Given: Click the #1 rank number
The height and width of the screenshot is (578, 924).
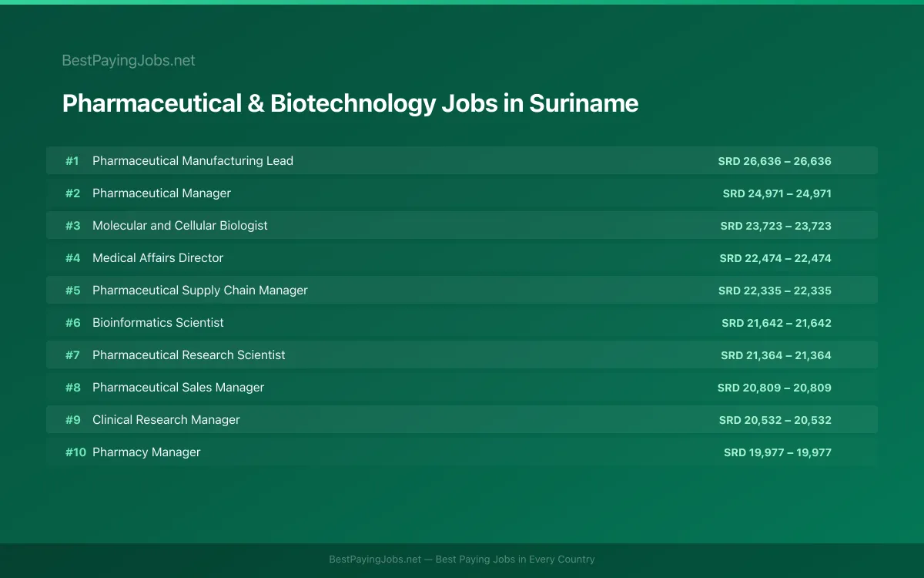Looking at the screenshot, I should [x=72, y=161].
